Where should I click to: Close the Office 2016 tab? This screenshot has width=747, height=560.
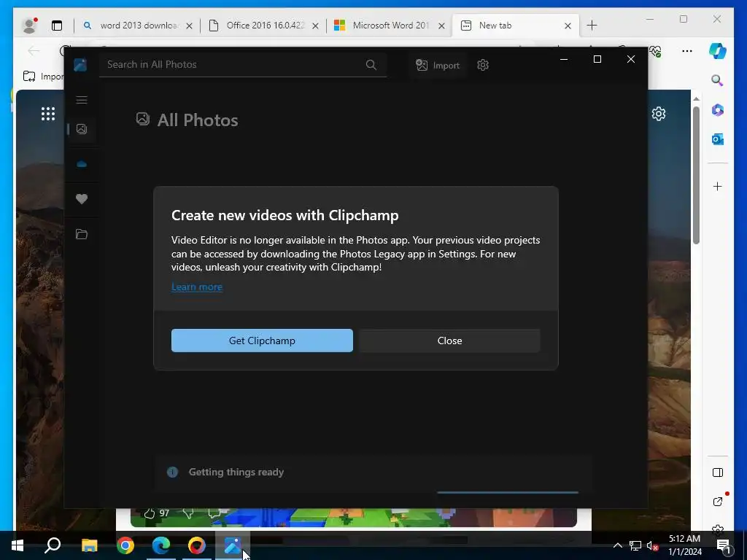315,26
